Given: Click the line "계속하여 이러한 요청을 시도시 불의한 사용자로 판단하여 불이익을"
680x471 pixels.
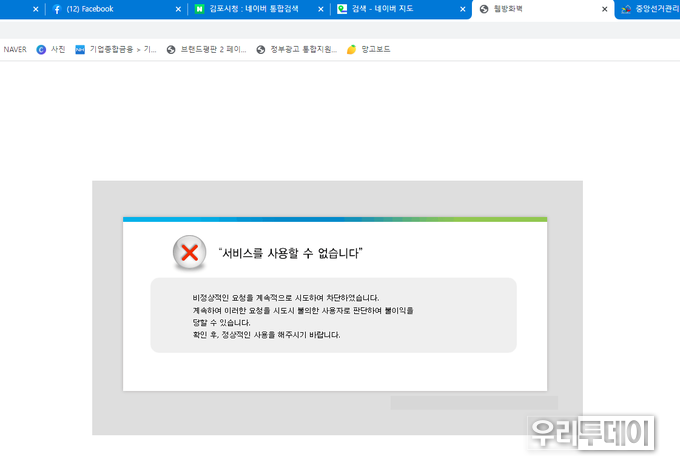Looking at the screenshot, I should point(303,311).
